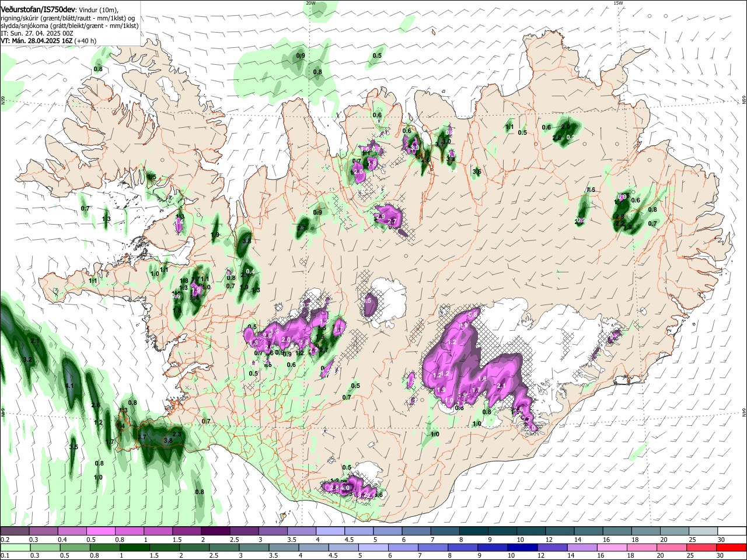747x560 pixels.
Task: Click the 'slydda/snjókoma' text in the header
Action: coord(25,26)
